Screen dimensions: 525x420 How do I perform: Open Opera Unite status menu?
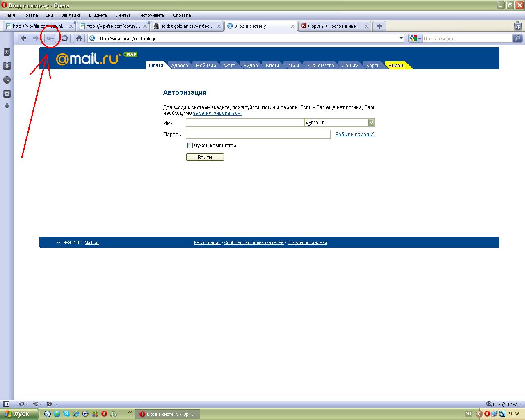pyautogui.click(x=38, y=404)
